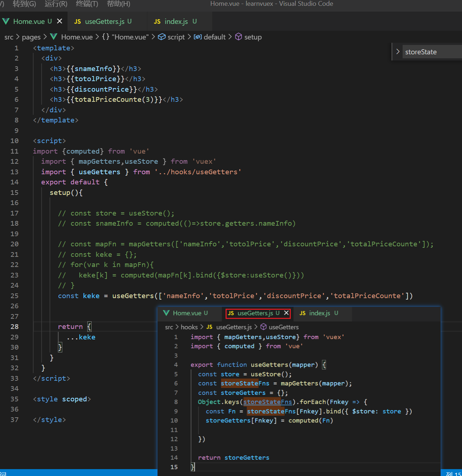Viewport: 462px width, 476px height.
Task: Click the storeState find input field
Action: tap(433, 52)
